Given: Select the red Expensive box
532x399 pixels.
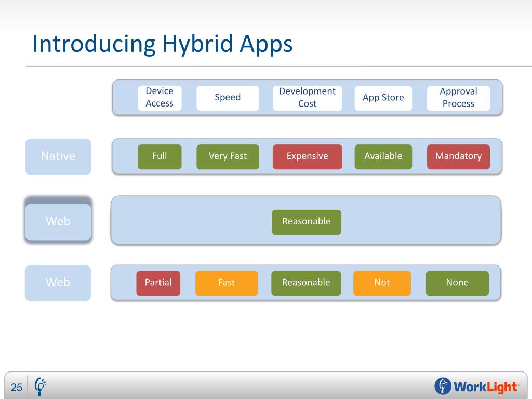Looking at the screenshot, I should (308, 157).
